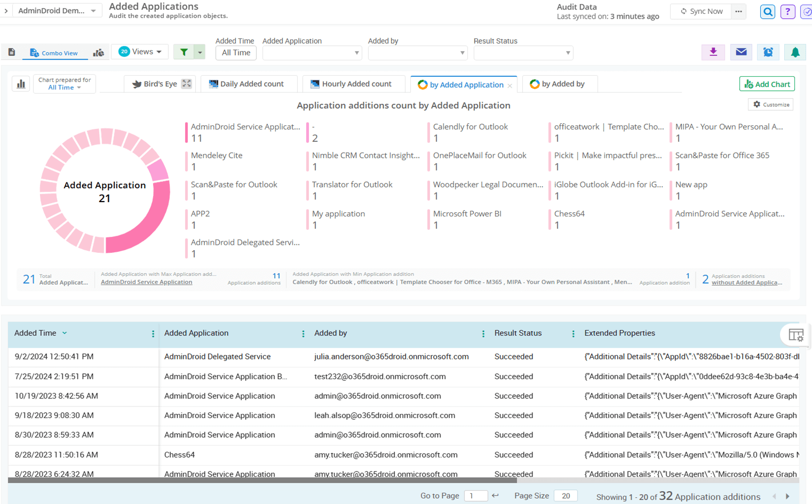
Task: Open the column settings gear on the table
Action: (795, 334)
